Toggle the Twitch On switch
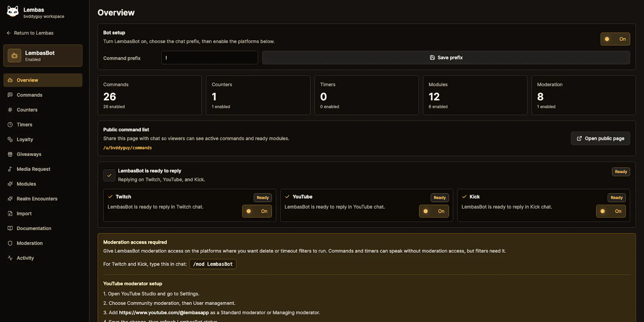644x322 pixels. 257,211
